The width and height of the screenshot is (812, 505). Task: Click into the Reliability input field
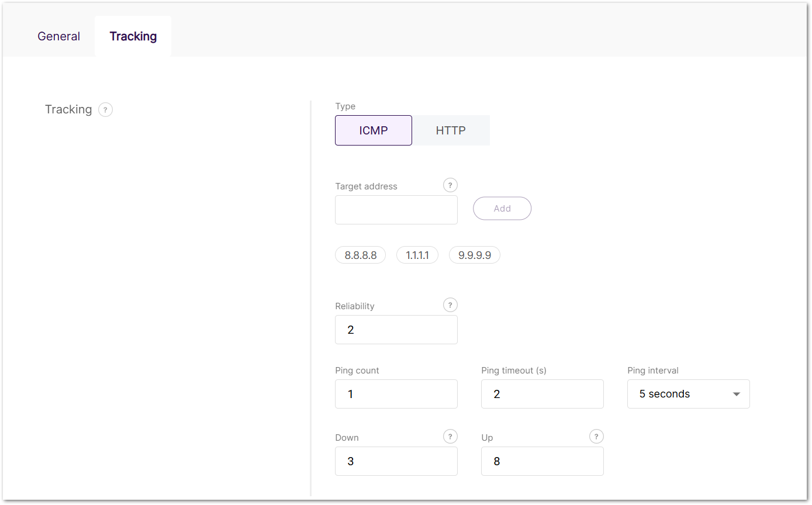[396, 330]
